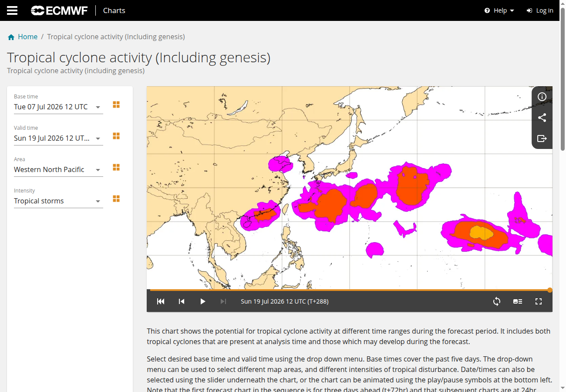The image size is (566, 392).
Task: Click the share chart icon
Action: (542, 118)
